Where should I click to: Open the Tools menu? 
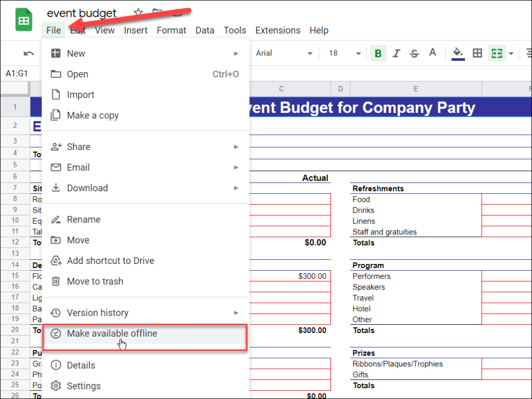pyautogui.click(x=235, y=30)
